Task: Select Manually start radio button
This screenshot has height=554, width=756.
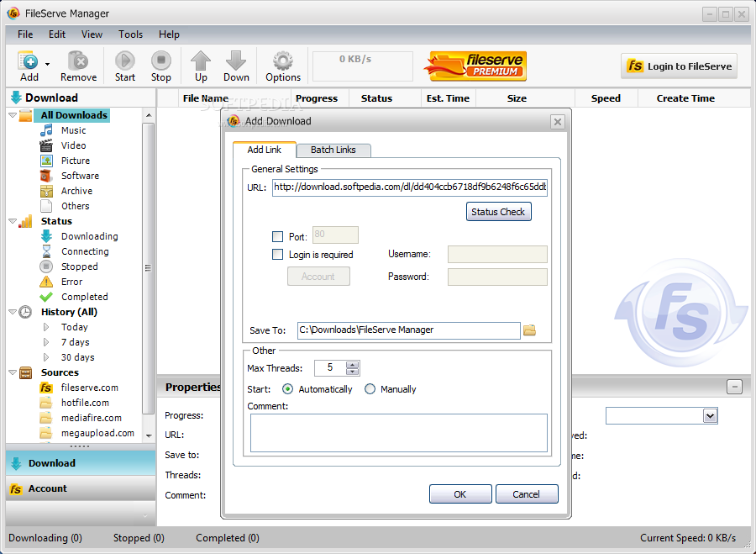Action: [x=370, y=389]
